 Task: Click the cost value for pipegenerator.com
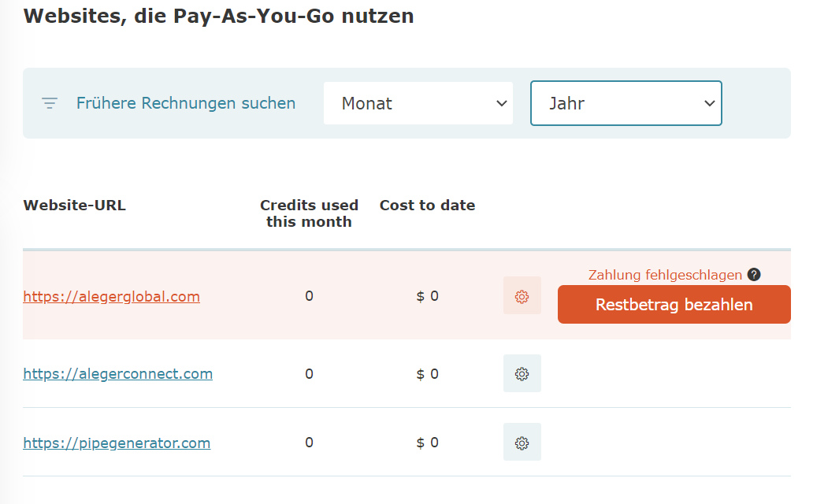point(427,443)
